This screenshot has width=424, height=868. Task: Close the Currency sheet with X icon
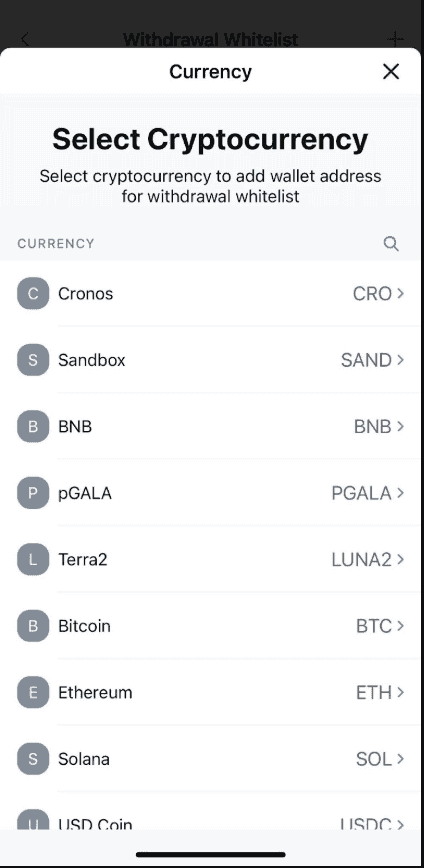click(391, 71)
